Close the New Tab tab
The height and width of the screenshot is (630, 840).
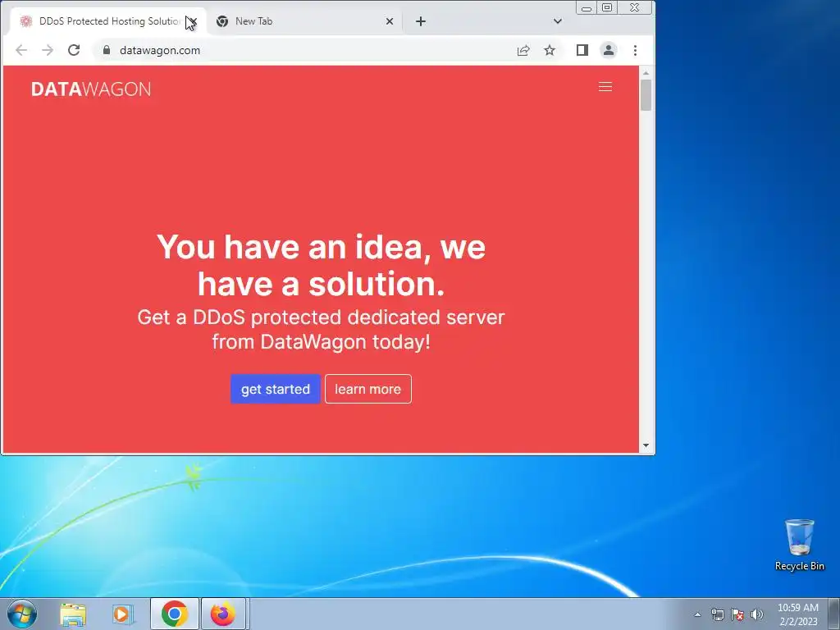click(390, 21)
